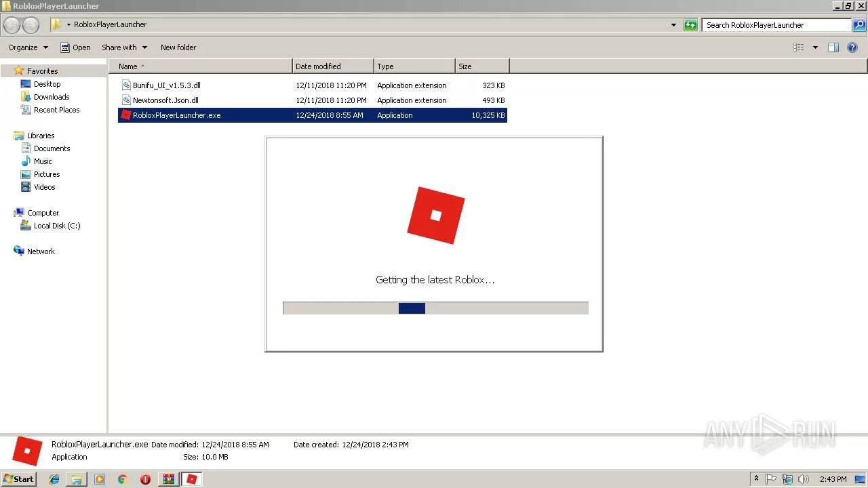Select Desktop in the navigation pane

[x=47, y=84]
